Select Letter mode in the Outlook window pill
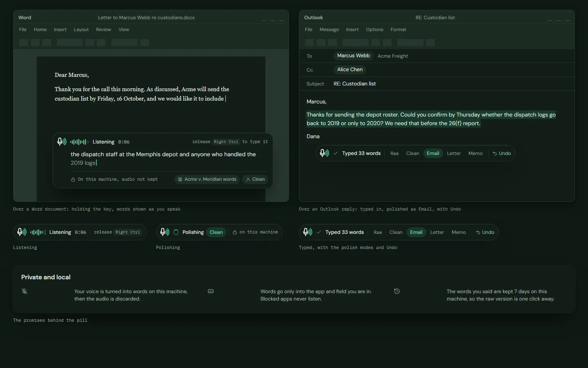 [454, 153]
